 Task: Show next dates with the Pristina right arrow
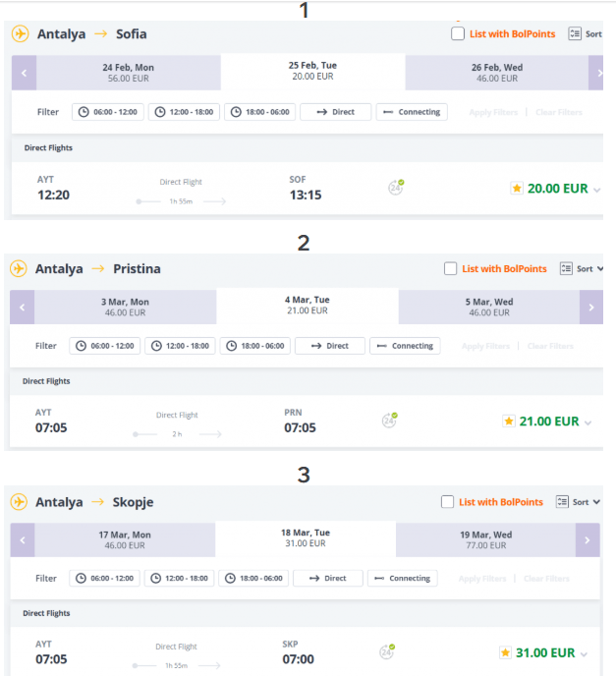(591, 308)
